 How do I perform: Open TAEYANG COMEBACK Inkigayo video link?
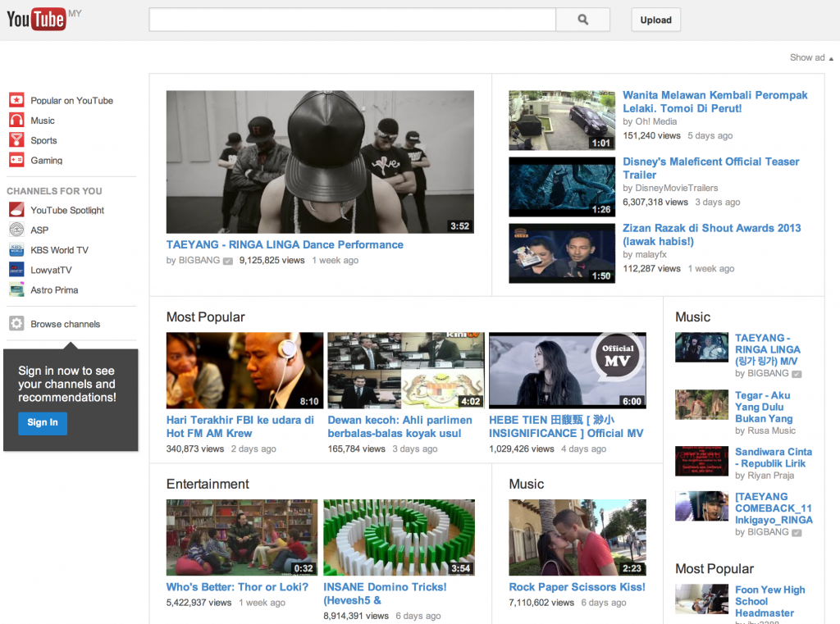774,508
